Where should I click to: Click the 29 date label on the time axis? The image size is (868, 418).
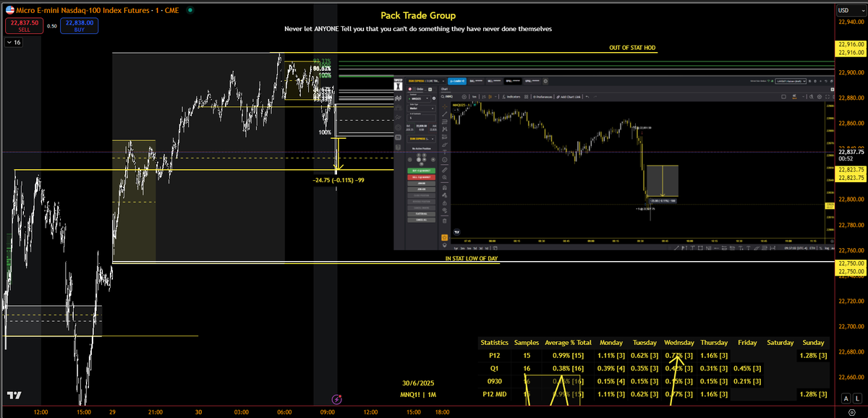[113, 411]
